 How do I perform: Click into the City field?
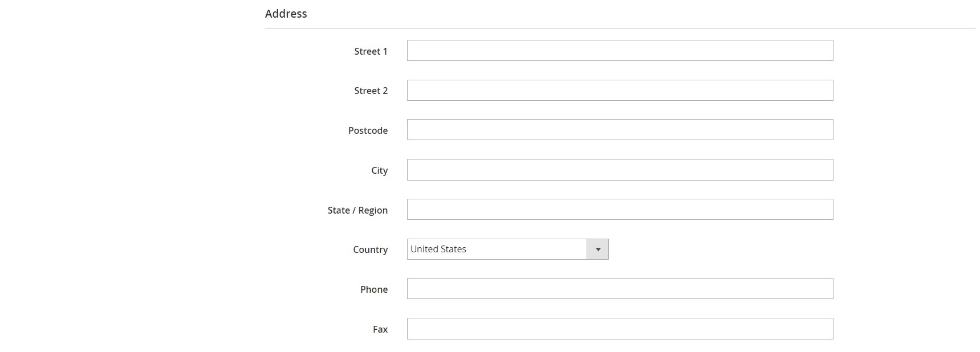(620, 170)
